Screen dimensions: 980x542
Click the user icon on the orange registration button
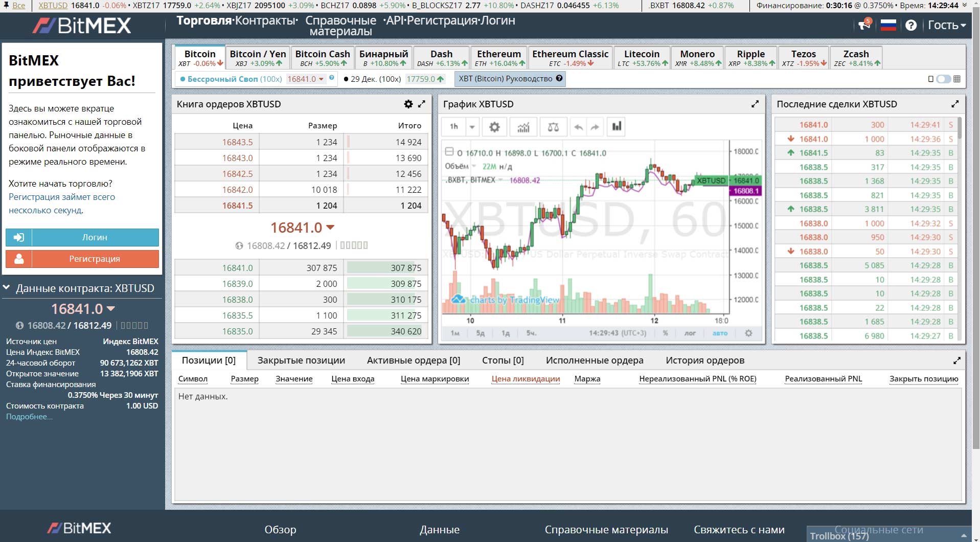(x=19, y=259)
